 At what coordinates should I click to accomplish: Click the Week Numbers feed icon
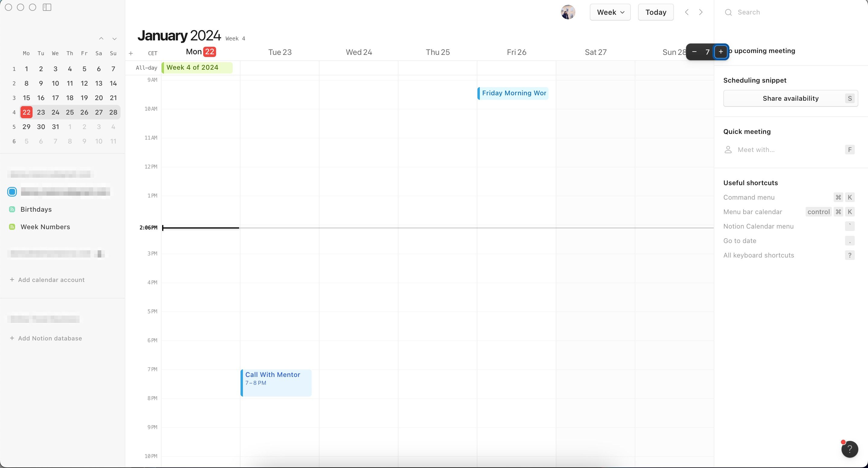click(12, 226)
